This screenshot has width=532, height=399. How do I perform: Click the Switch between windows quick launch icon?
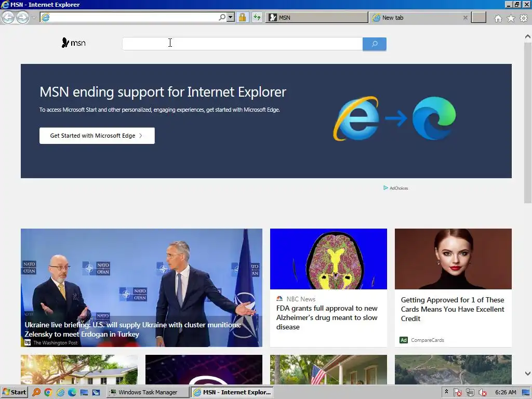point(96,392)
